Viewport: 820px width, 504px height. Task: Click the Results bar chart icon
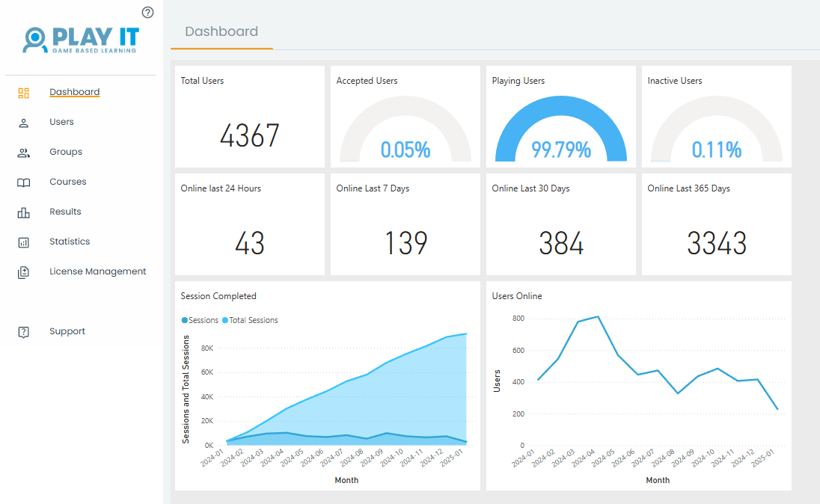23,212
